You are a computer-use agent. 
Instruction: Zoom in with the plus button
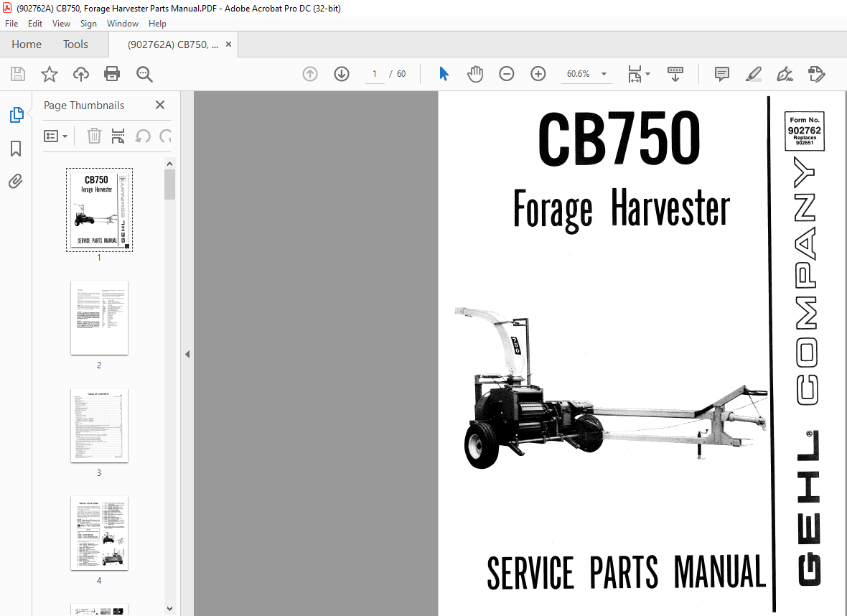click(x=538, y=74)
